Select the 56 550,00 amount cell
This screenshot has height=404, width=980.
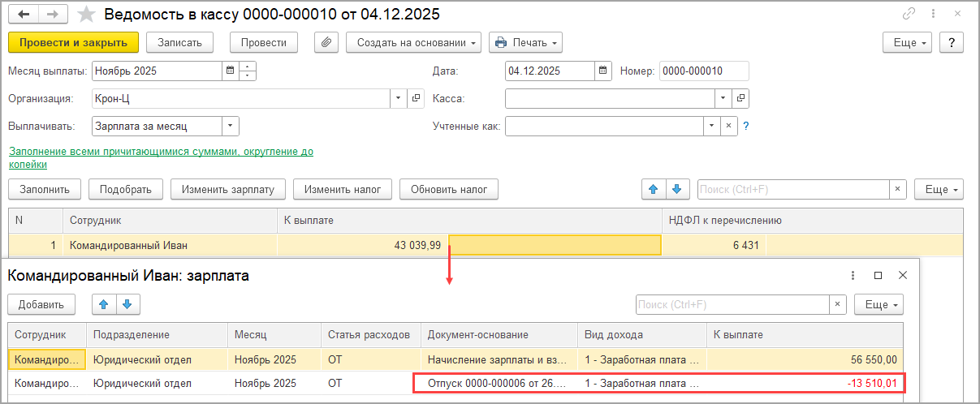[x=805, y=359]
